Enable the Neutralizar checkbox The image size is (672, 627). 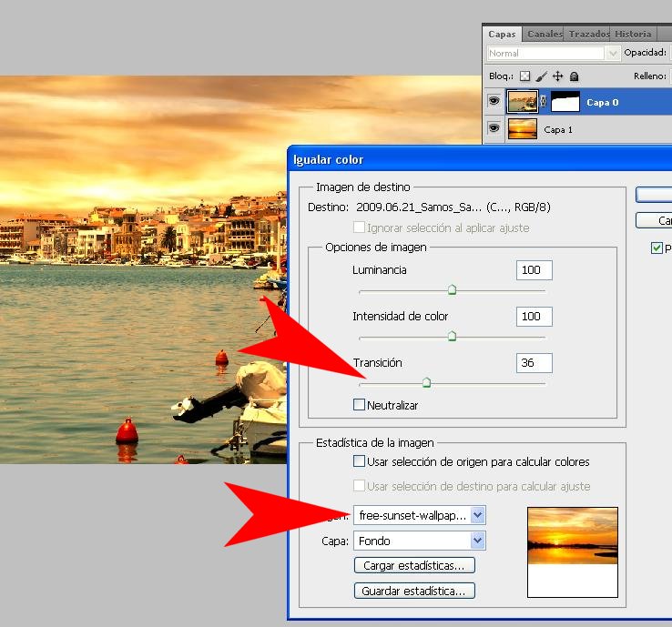[x=360, y=405]
